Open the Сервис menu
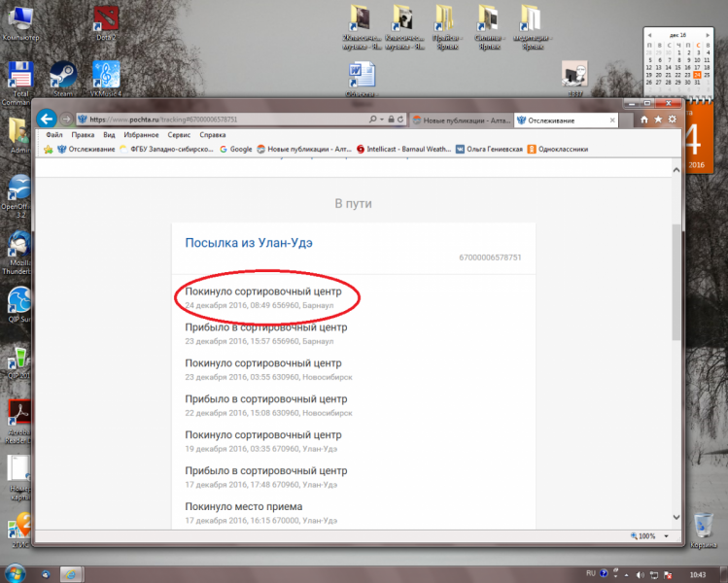The height and width of the screenshot is (583, 728). [178, 135]
